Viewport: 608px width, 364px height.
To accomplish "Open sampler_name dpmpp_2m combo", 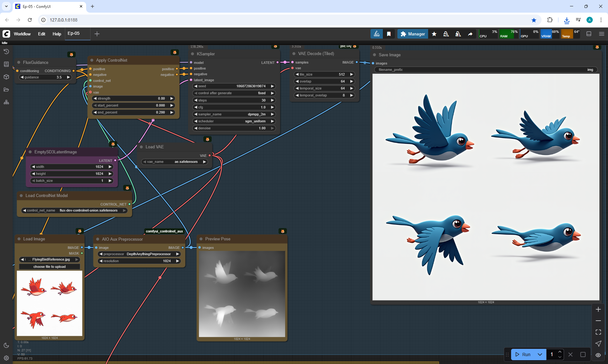I will [234, 114].
